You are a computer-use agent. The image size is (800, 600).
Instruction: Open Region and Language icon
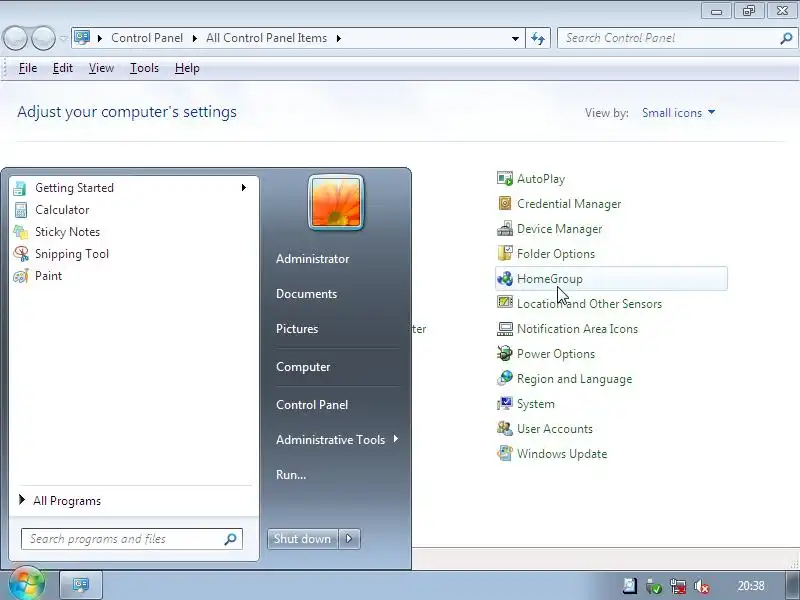505,378
